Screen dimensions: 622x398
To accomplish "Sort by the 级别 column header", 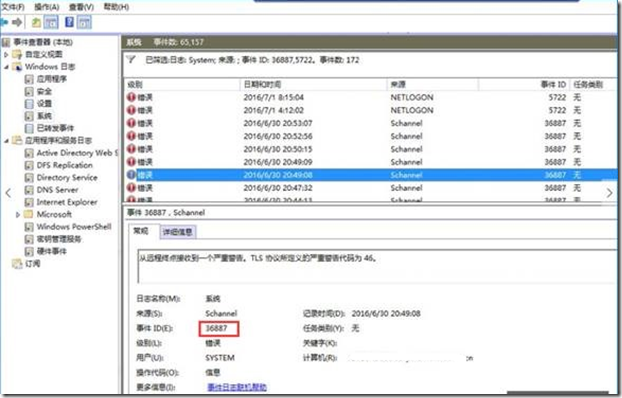I will pyautogui.click(x=182, y=85).
